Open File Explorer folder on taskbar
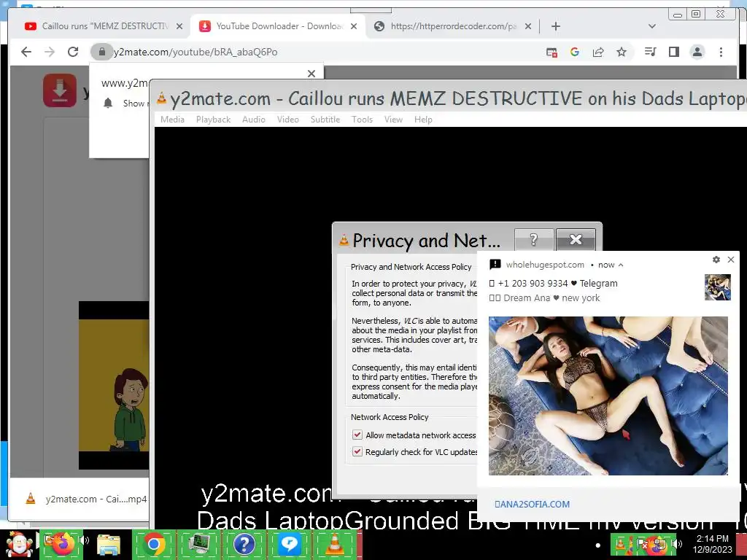 coord(109,544)
